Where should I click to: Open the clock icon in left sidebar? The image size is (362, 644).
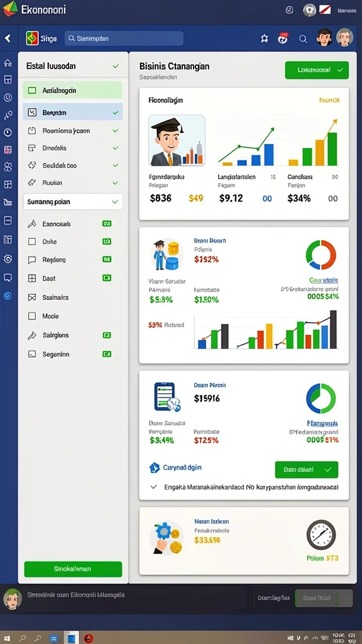click(x=8, y=97)
